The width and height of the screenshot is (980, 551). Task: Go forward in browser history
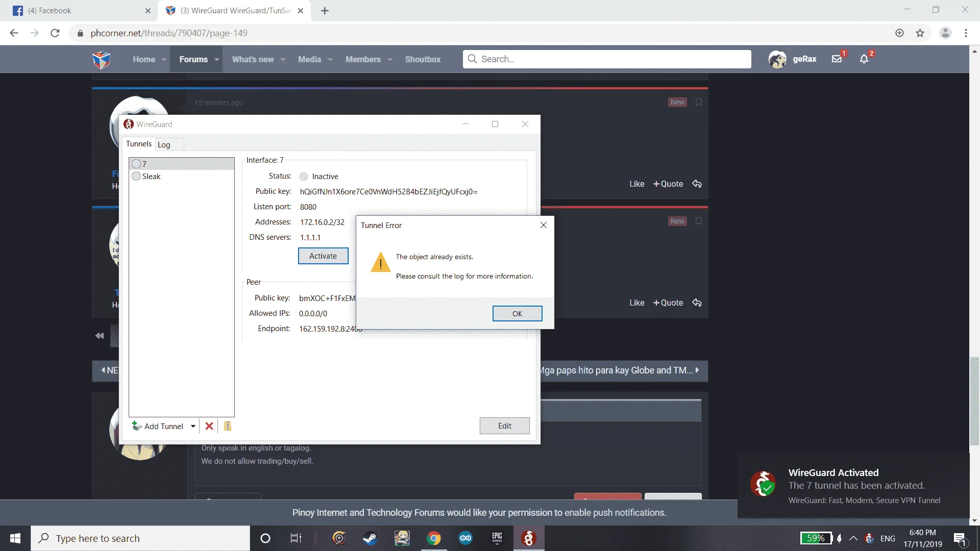pos(34,33)
